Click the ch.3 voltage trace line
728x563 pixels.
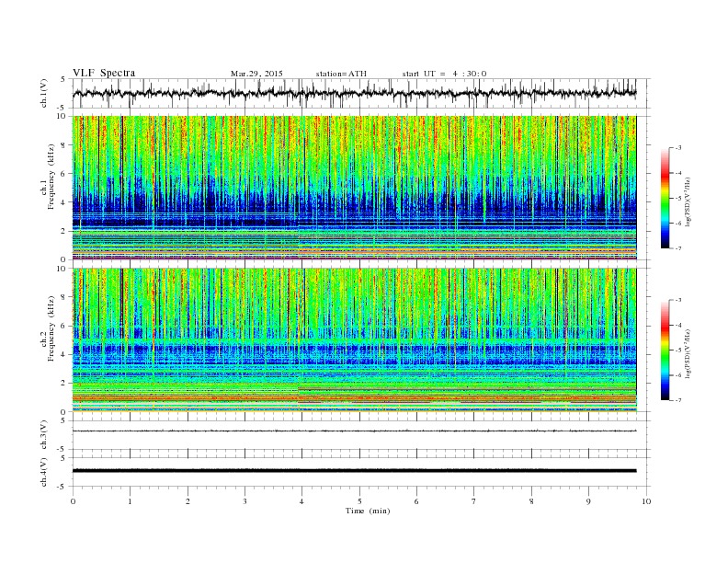(355, 431)
